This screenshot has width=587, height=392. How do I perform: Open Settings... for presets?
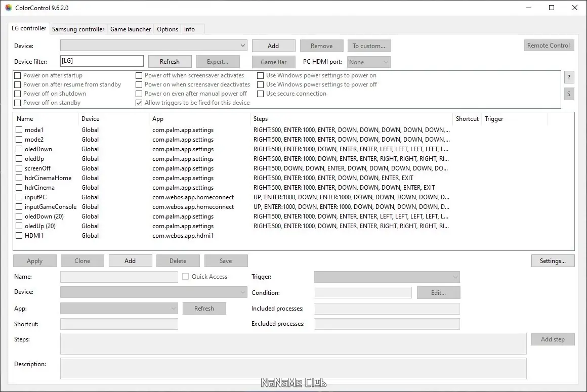pos(553,260)
